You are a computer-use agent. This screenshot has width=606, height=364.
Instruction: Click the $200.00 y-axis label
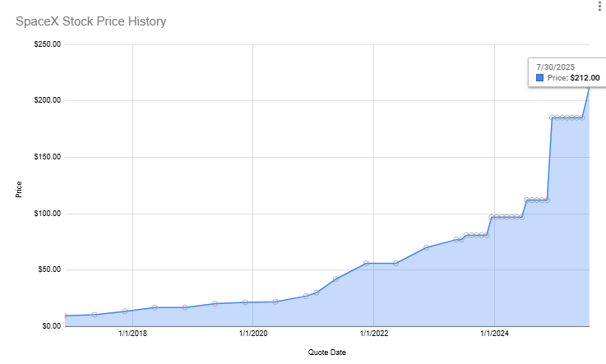pos(48,100)
